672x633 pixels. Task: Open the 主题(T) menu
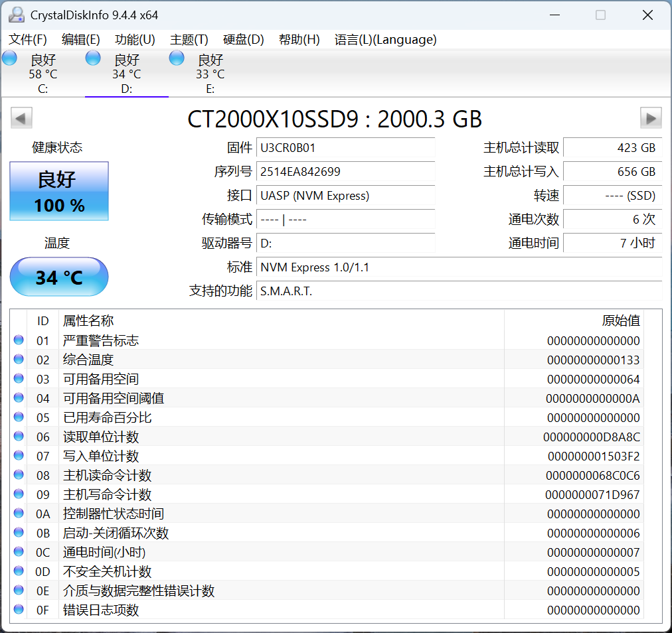189,40
